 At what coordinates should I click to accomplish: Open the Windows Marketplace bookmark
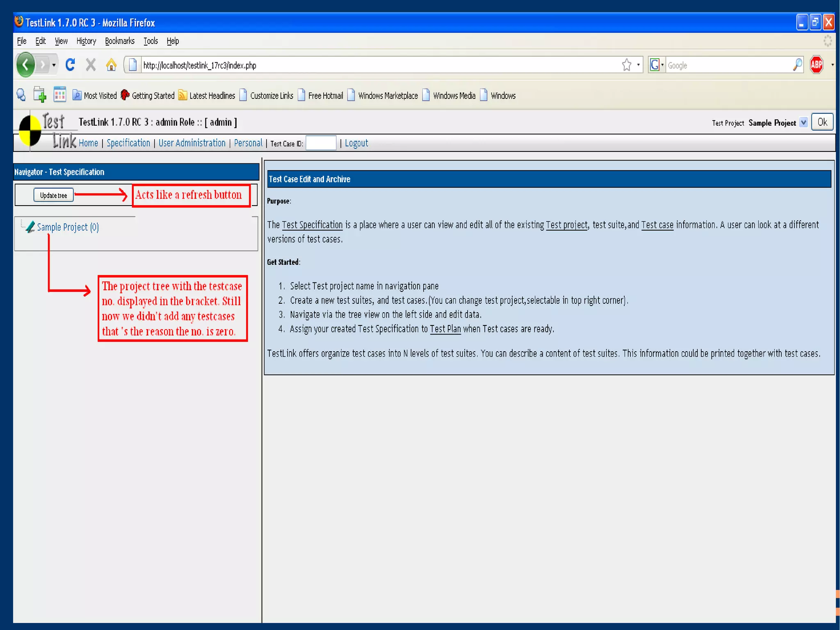[x=383, y=96]
